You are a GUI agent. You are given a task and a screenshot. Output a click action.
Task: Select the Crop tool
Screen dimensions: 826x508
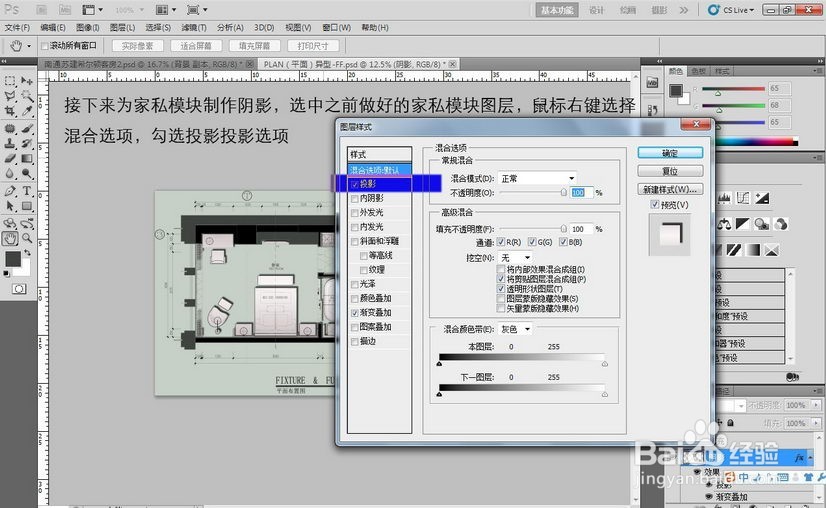pyautogui.click(x=10, y=111)
